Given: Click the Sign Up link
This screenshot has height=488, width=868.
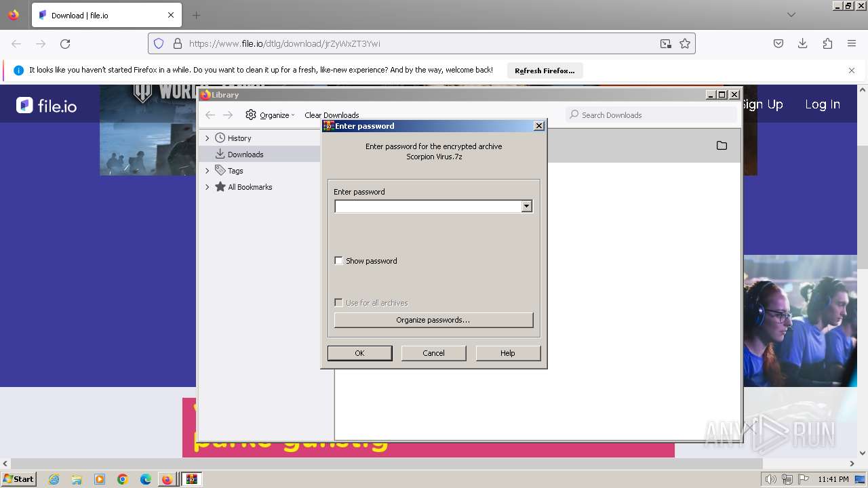Looking at the screenshot, I should coord(762,104).
